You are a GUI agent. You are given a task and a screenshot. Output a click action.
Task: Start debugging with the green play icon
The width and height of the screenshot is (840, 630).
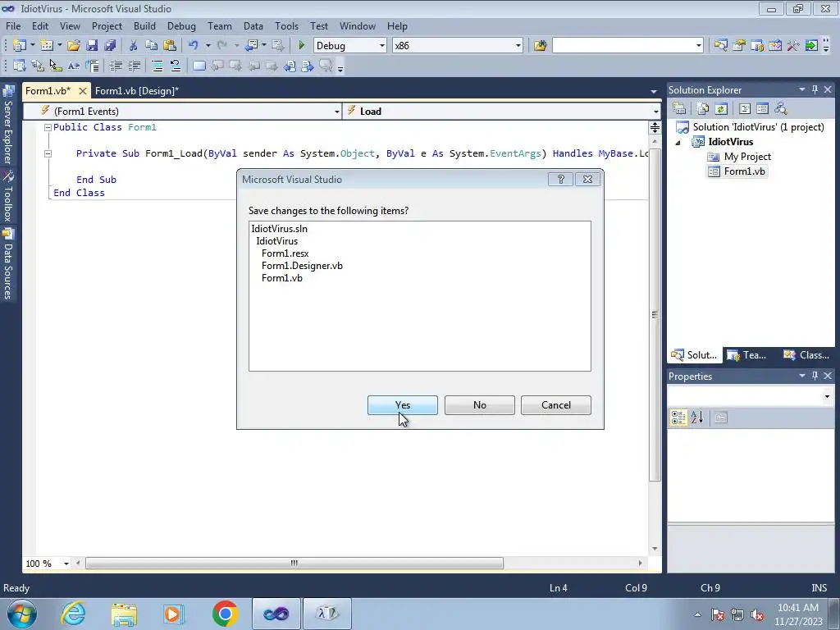coord(301,46)
